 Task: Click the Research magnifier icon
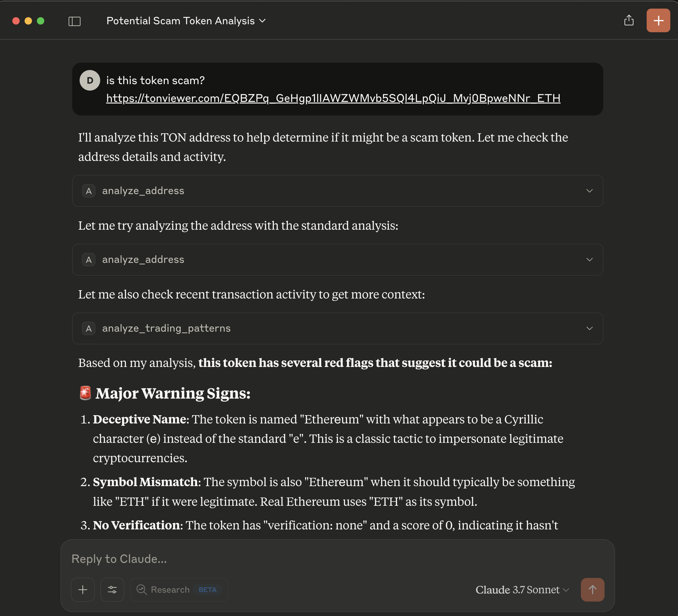(x=142, y=590)
